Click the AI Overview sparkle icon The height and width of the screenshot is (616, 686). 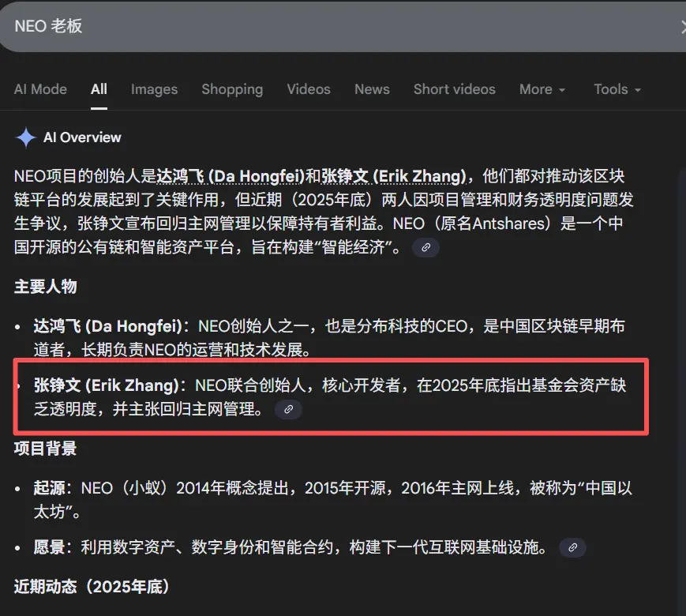click(26, 137)
